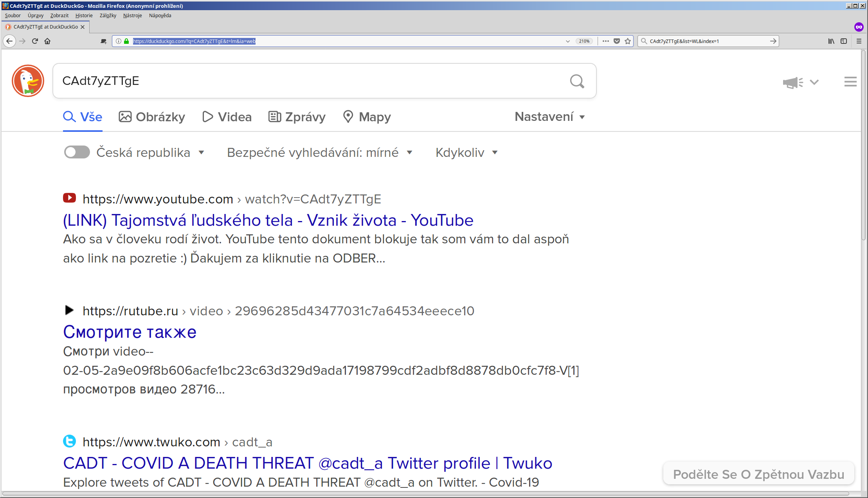Open the Bezpečné vyhledávání: mírné dropdown
Image resolution: width=868 pixels, height=498 pixels.
click(320, 152)
